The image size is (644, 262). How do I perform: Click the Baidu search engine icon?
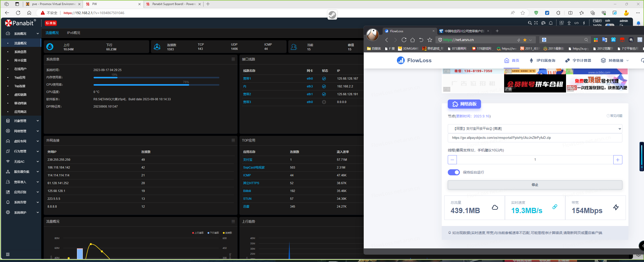(x=544, y=40)
